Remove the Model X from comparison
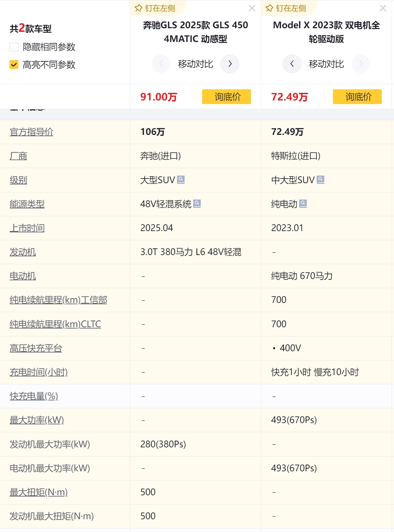This screenshot has width=394, height=532. tap(383, 8)
